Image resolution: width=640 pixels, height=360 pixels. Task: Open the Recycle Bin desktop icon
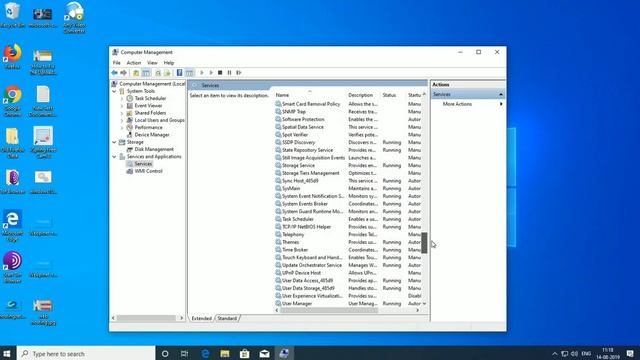point(13,15)
